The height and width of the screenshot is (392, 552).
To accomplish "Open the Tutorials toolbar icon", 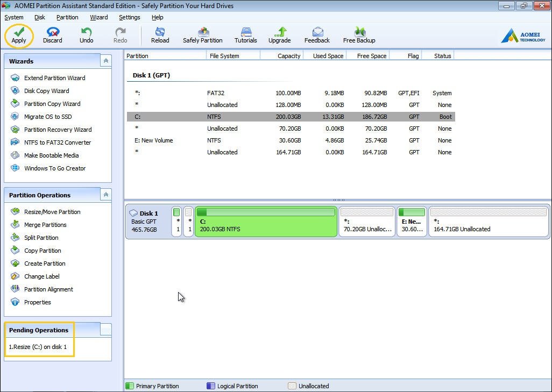I will pos(246,35).
